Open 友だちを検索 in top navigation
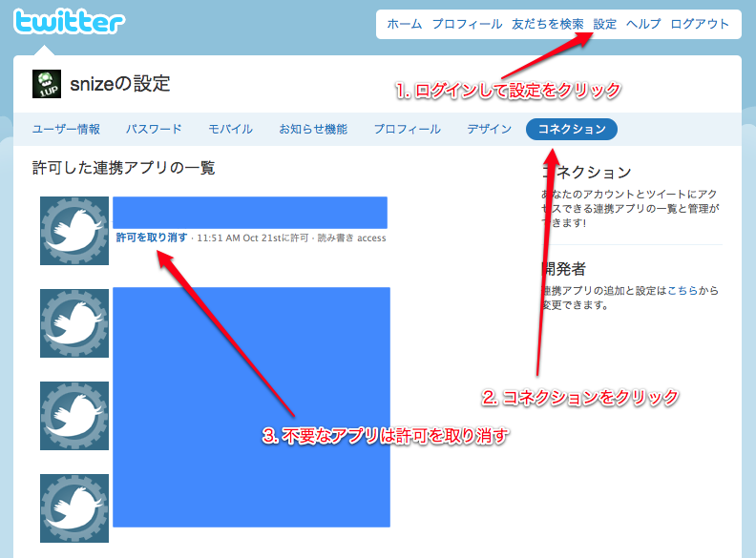The width and height of the screenshot is (756, 558). [x=547, y=24]
